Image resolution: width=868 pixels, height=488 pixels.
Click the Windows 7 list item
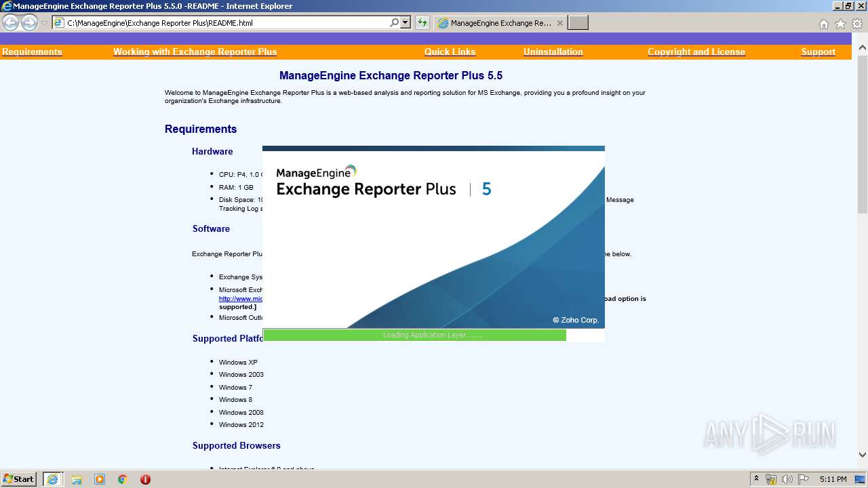(235, 387)
